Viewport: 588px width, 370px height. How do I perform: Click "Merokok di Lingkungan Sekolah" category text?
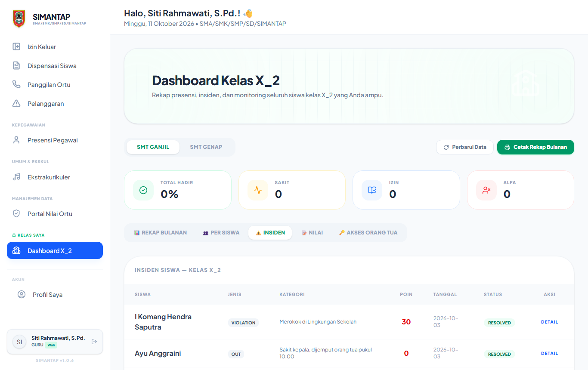pyautogui.click(x=318, y=321)
